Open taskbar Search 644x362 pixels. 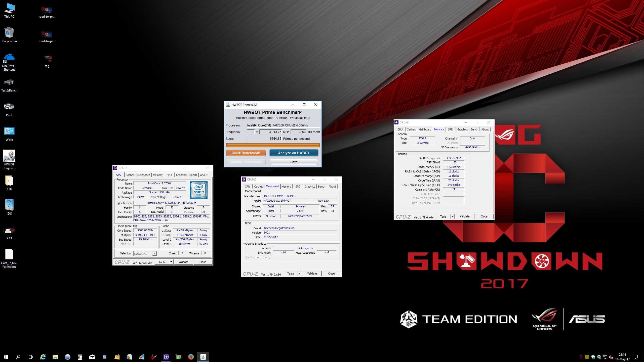click(x=18, y=357)
